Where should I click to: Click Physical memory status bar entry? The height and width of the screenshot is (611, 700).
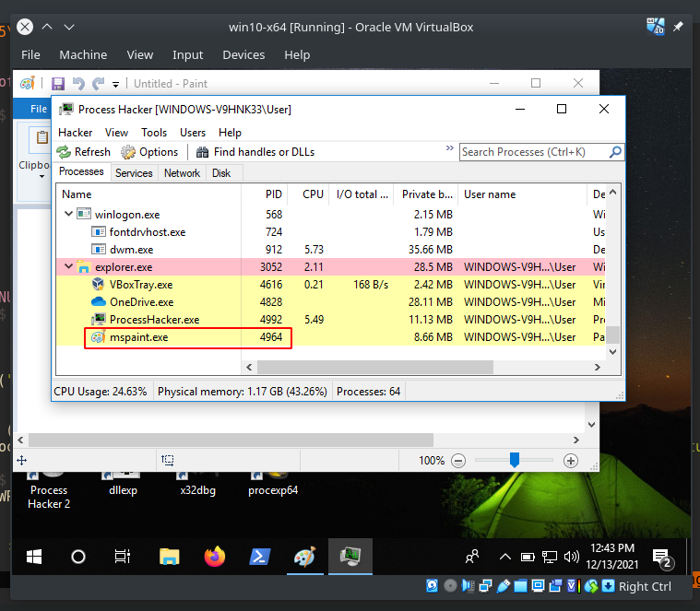click(x=243, y=392)
